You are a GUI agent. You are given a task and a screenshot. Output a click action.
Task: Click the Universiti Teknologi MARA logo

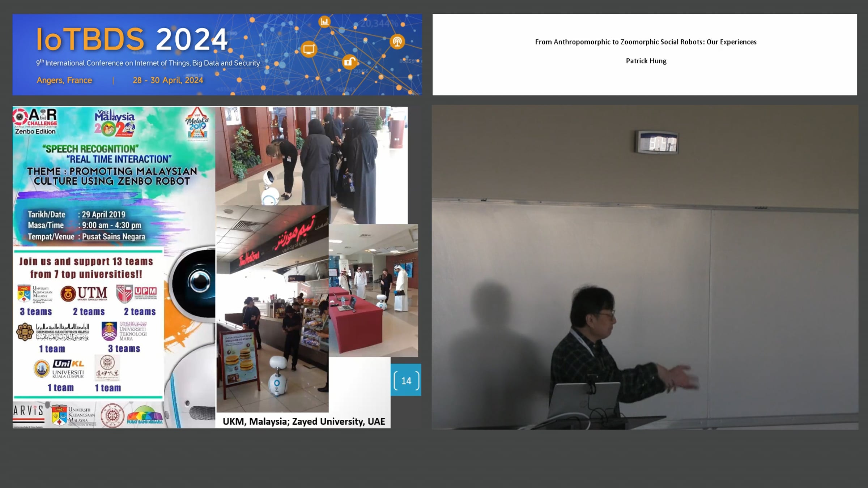pos(124,331)
